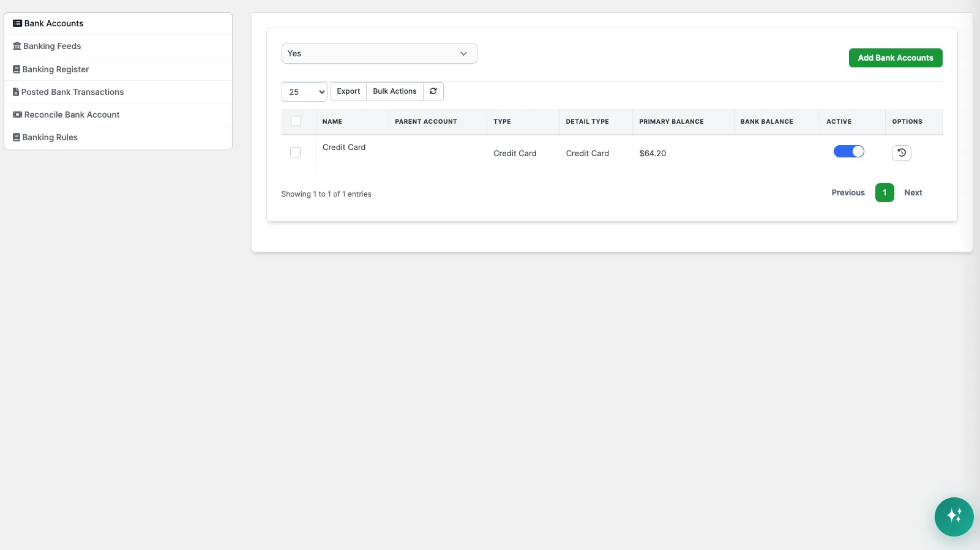Click the Bank Accounts list icon
Viewport: 980px width, 550px height.
(x=17, y=23)
